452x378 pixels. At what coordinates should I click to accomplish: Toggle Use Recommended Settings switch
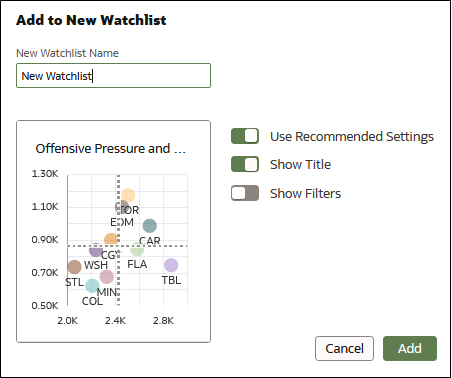(x=245, y=136)
